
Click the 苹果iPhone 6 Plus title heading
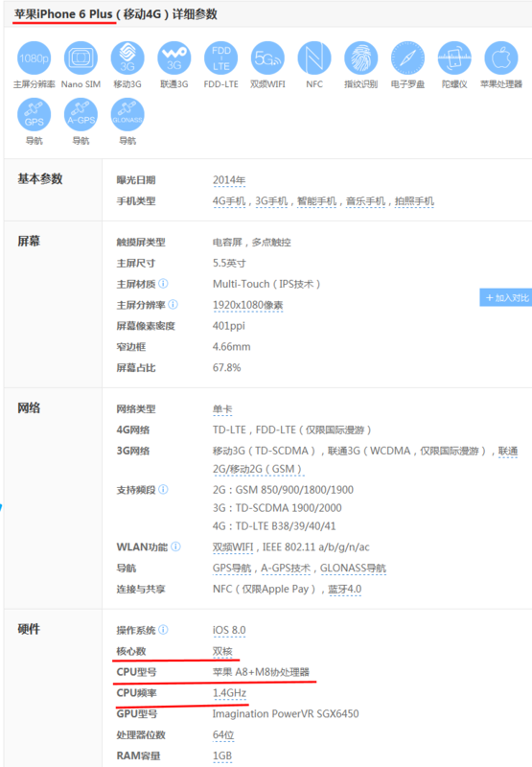point(63,14)
